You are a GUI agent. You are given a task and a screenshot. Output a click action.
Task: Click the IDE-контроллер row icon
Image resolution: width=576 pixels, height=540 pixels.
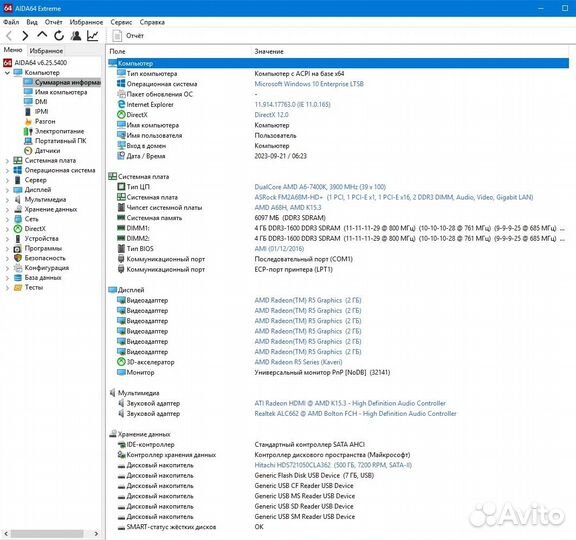coord(121,444)
